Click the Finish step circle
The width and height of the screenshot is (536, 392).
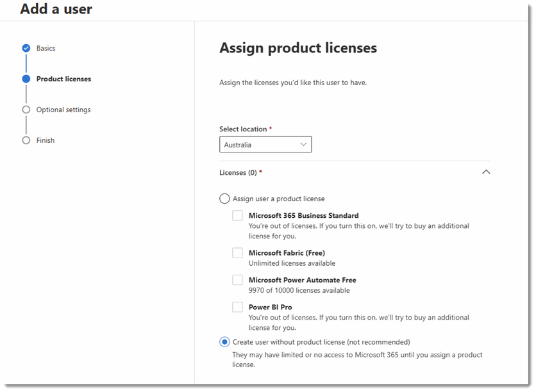(26, 140)
